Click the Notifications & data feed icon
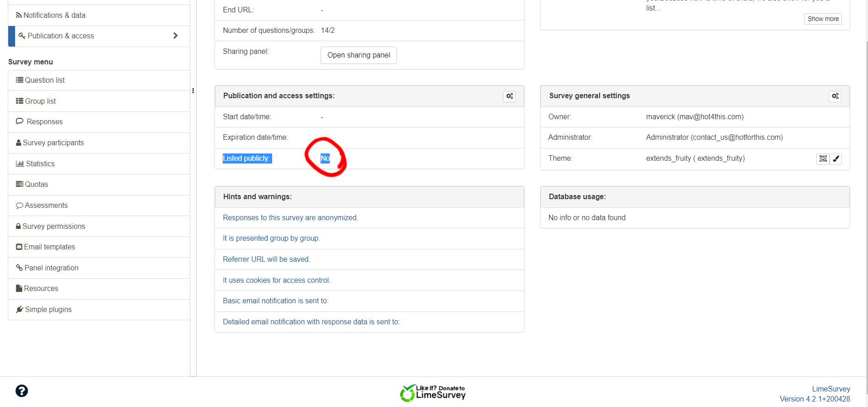 click(19, 15)
